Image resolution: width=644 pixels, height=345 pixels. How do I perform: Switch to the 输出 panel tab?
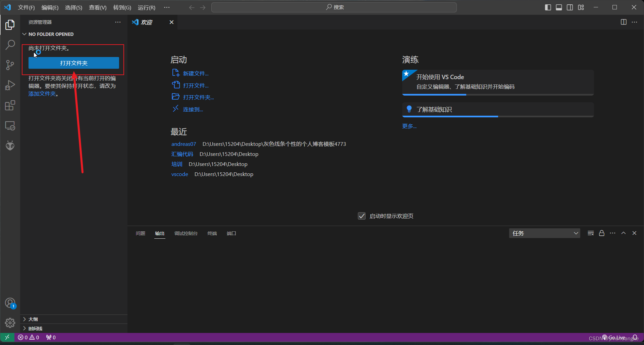[x=160, y=233]
